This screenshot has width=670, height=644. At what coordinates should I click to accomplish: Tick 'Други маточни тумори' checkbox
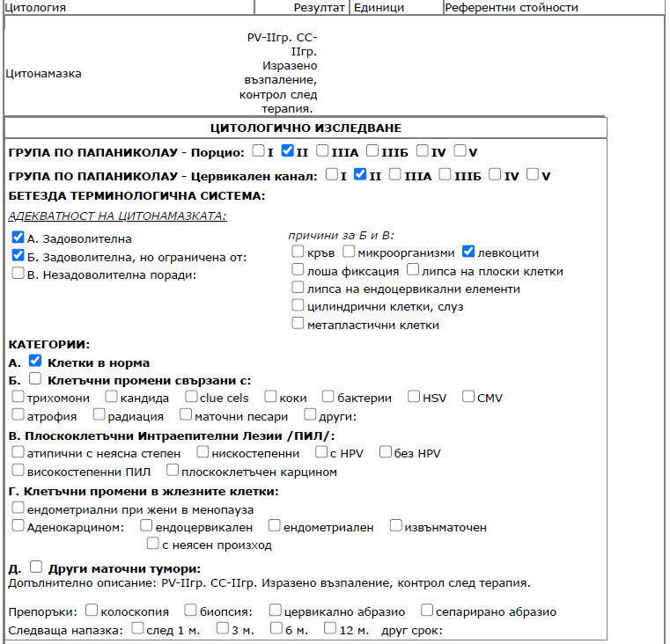click(36, 567)
